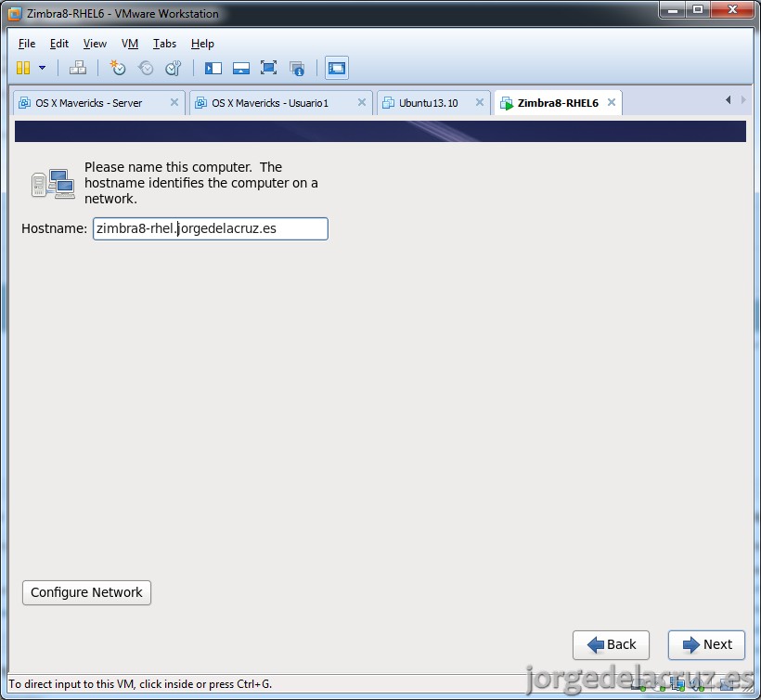761x700 pixels.
Task: Maximize the VMware Workstation window
Action: pyautogui.click(x=697, y=9)
